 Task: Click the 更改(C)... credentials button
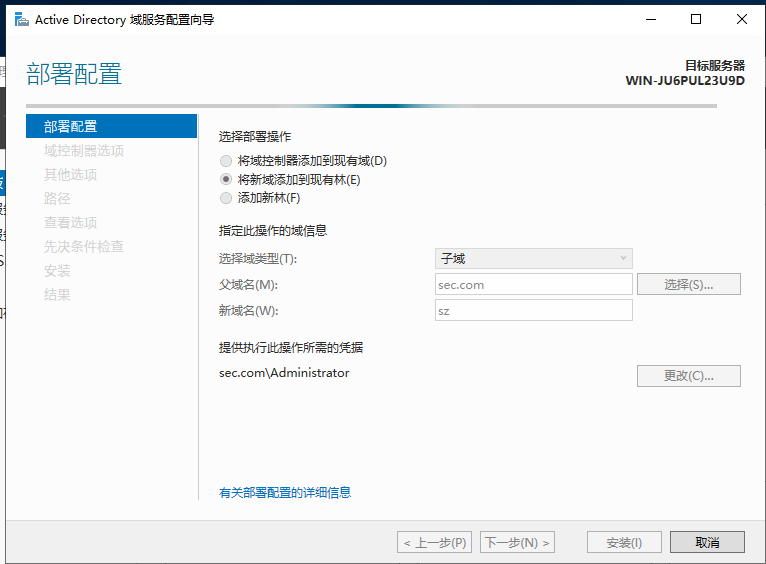(x=688, y=376)
